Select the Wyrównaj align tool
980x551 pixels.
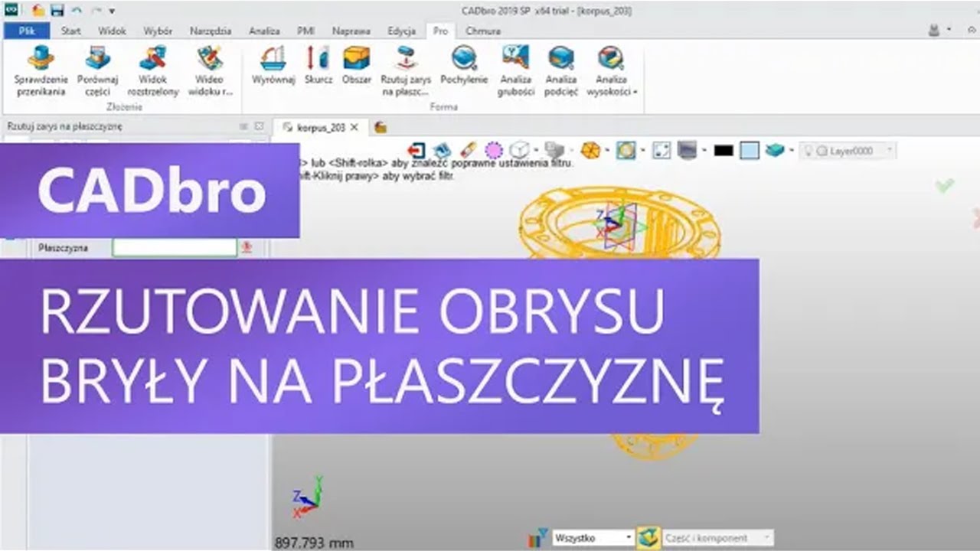(273, 65)
